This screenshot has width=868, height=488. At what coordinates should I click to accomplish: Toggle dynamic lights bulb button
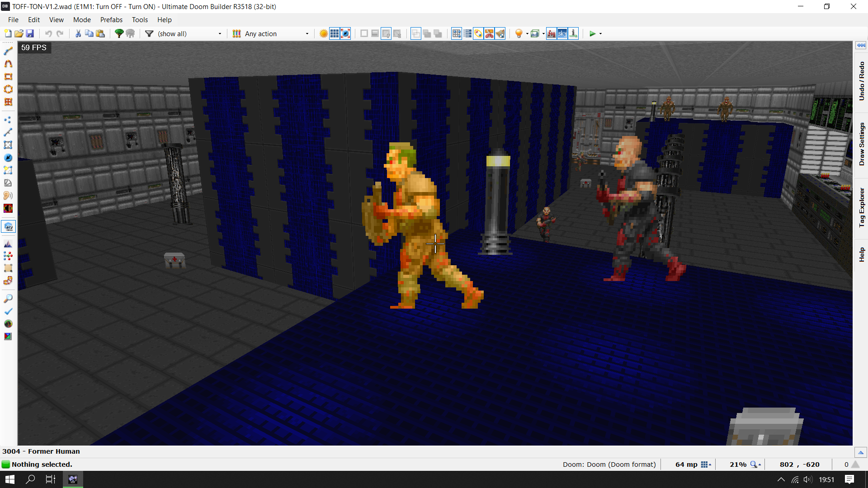519,33
